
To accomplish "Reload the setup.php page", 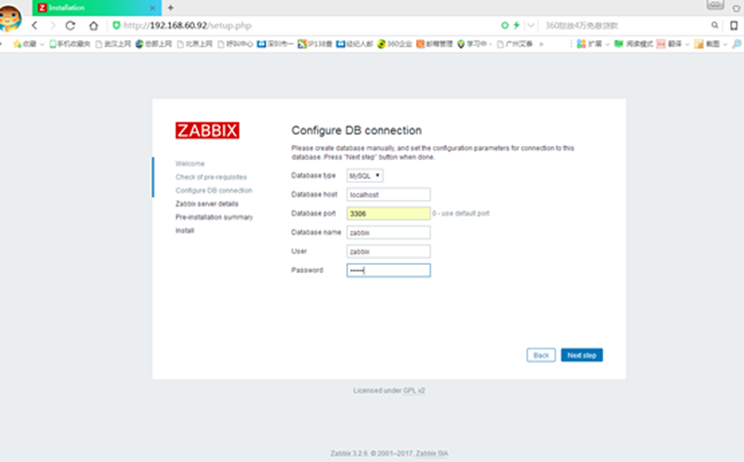I will (70, 26).
